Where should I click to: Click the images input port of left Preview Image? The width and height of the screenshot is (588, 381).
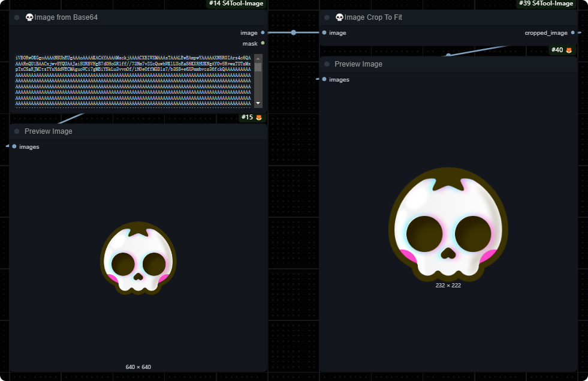(14, 146)
